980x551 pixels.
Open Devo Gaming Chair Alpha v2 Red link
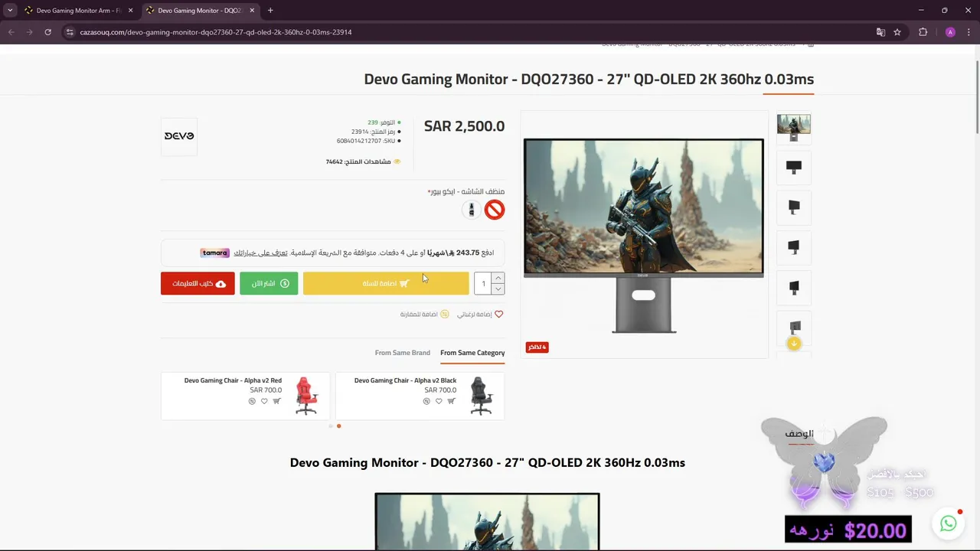click(233, 380)
